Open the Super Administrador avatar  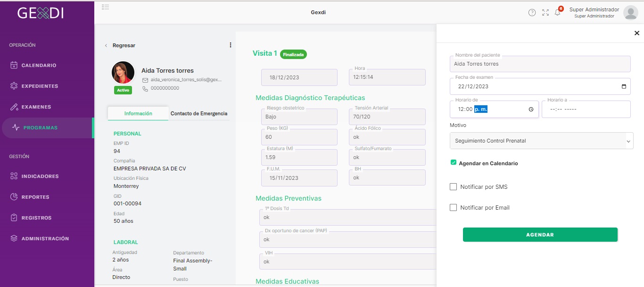click(x=631, y=13)
